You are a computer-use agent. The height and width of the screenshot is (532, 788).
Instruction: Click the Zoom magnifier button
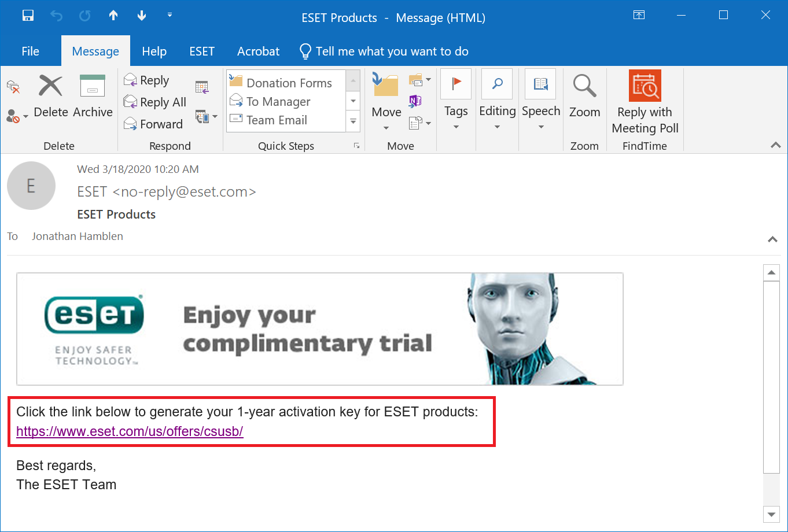(584, 97)
